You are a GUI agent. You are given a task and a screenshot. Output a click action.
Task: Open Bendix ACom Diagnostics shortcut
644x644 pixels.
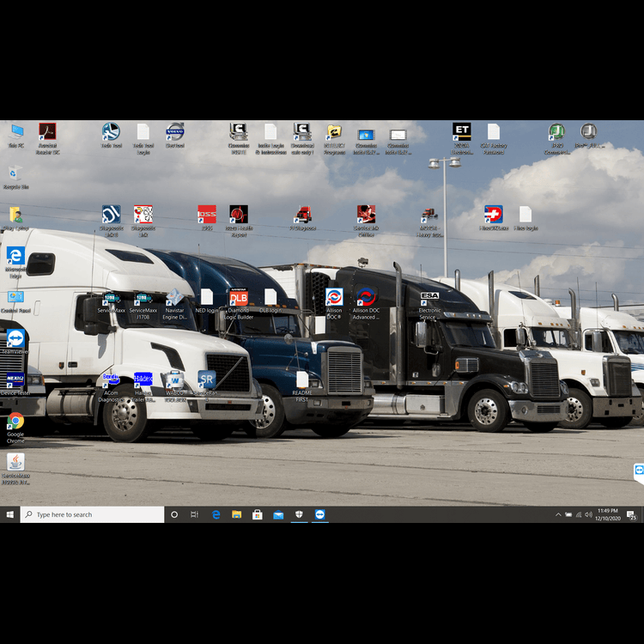(x=112, y=387)
